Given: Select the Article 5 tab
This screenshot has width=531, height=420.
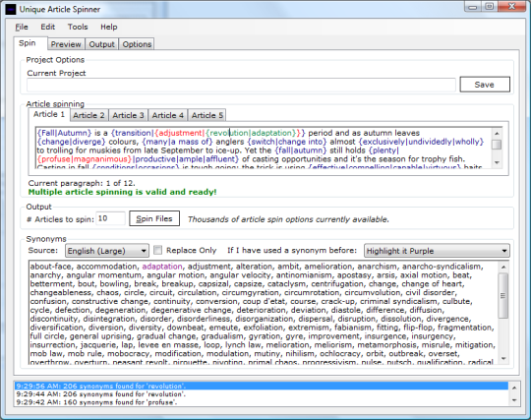Looking at the screenshot, I should (x=207, y=115).
